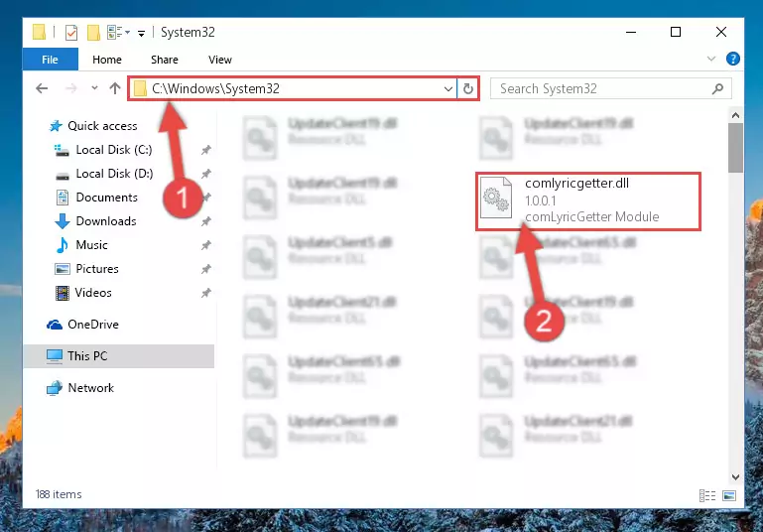Expand the ribbon with the chevron

click(x=711, y=59)
